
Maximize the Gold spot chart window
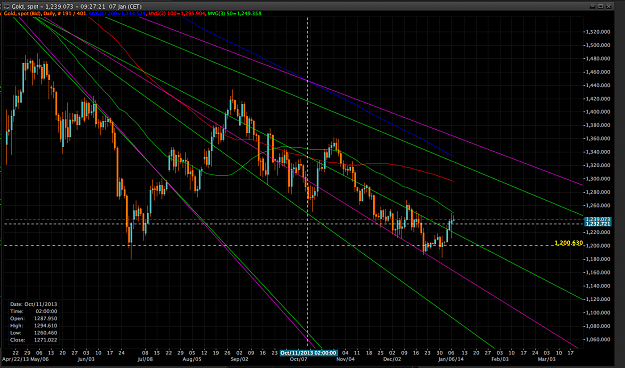[x=601, y=6]
